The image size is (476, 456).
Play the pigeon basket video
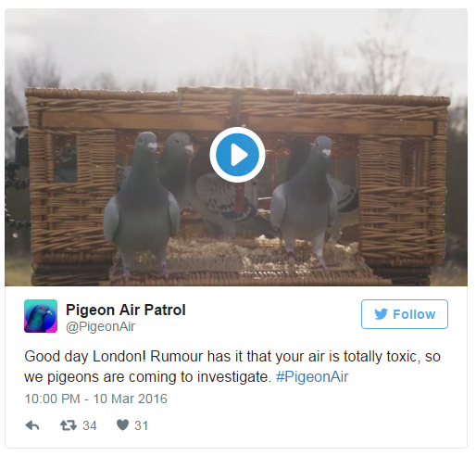click(237, 155)
